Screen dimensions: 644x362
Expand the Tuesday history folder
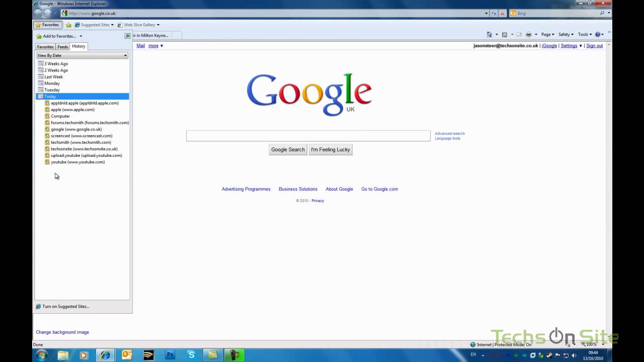[x=52, y=90]
